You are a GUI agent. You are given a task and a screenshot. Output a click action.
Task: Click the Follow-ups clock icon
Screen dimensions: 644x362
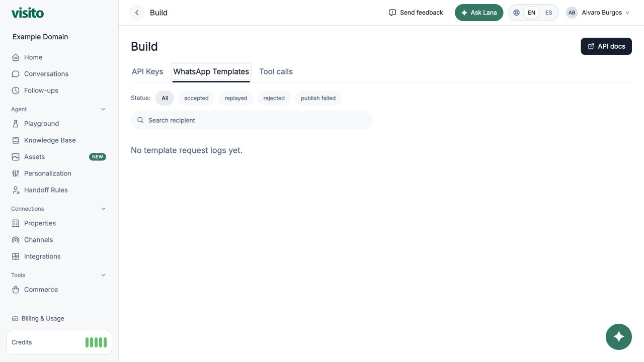[x=16, y=90]
